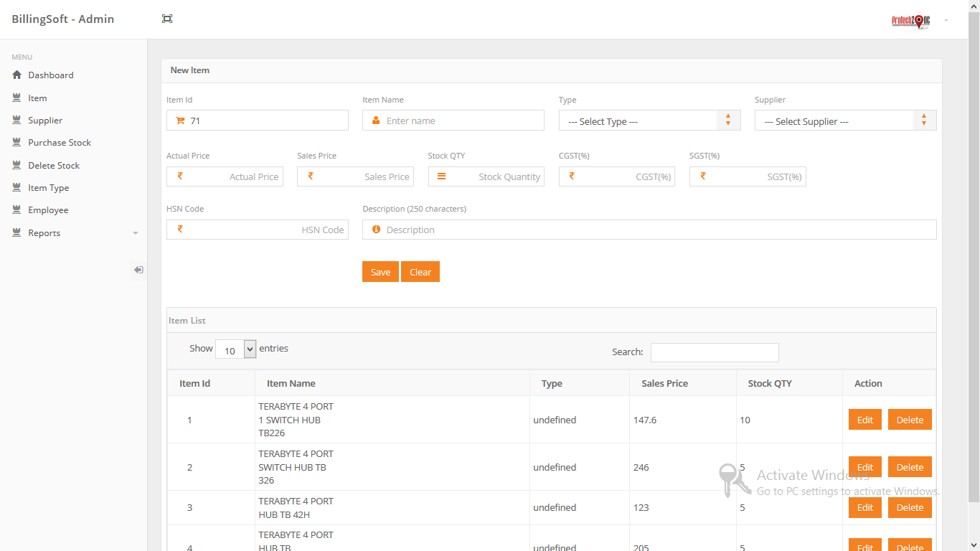Screen dimensions: 980x551
Task: Open the Show entries dropdown
Action: coord(235,349)
